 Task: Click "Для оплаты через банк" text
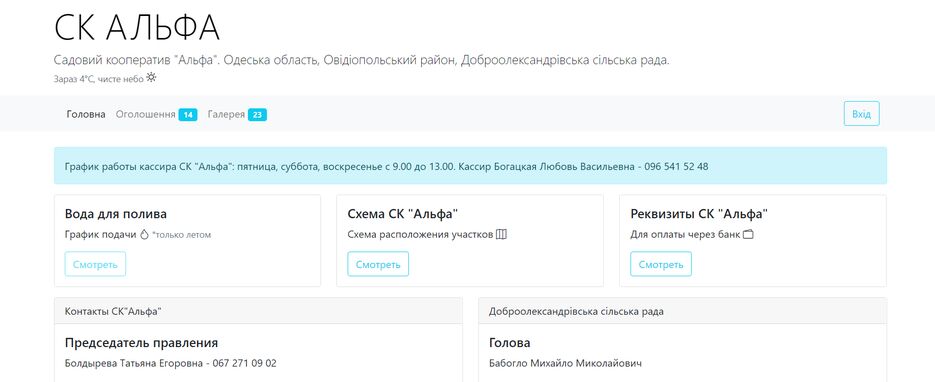tap(685, 235)
